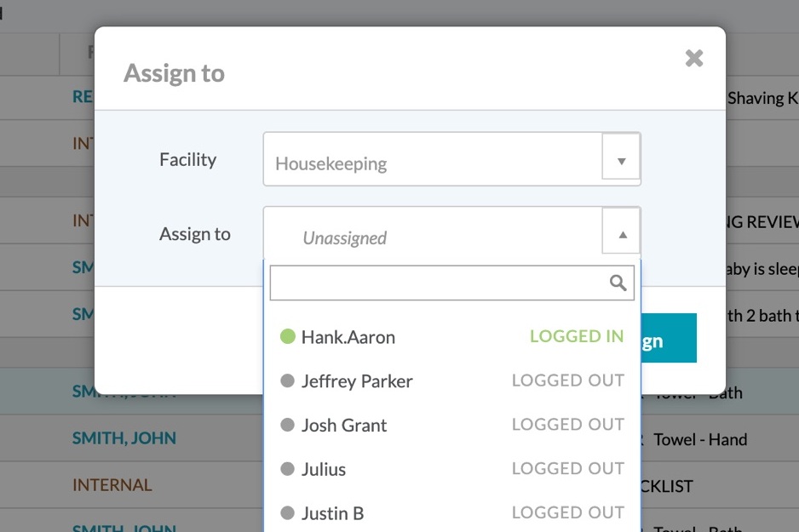Choose Josh Grant as assignee
799x532 pixels.
tap(344, 426)
